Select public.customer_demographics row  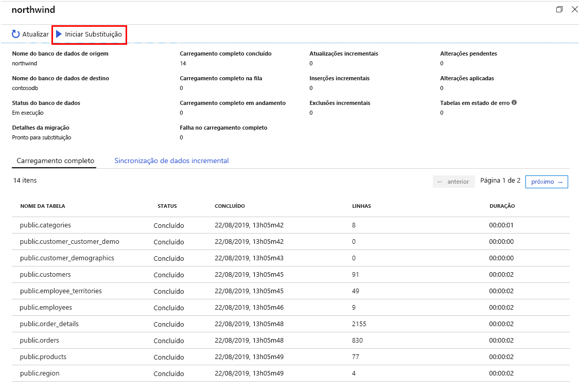click(x=291, y=258)
